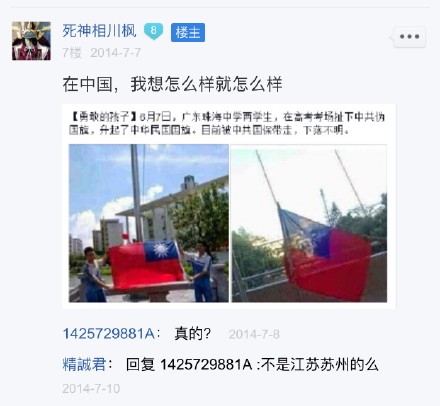
Task: Click the 2014-7-8 comment timestamp
Action: [x=254, y=334]
